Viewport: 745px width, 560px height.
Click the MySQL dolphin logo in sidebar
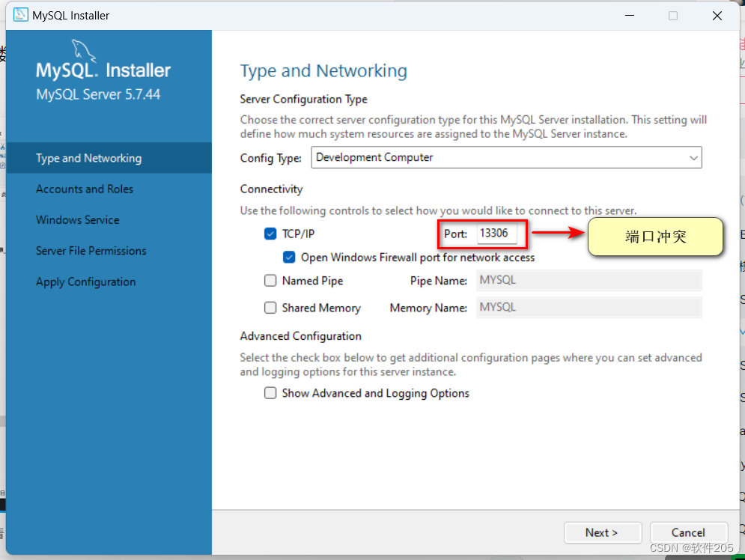[84, 51]
